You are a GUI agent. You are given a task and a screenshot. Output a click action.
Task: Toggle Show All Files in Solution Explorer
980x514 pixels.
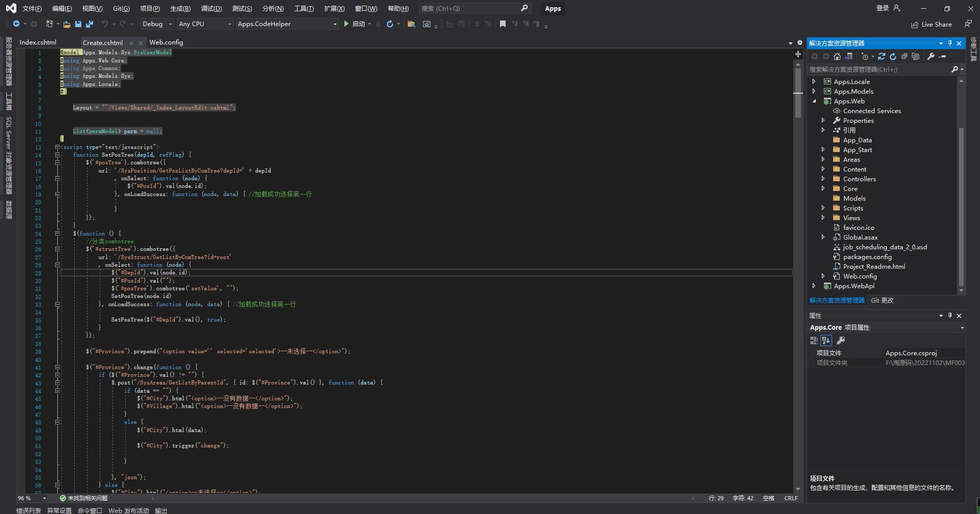pyautogui.click(x=916, y=56)
